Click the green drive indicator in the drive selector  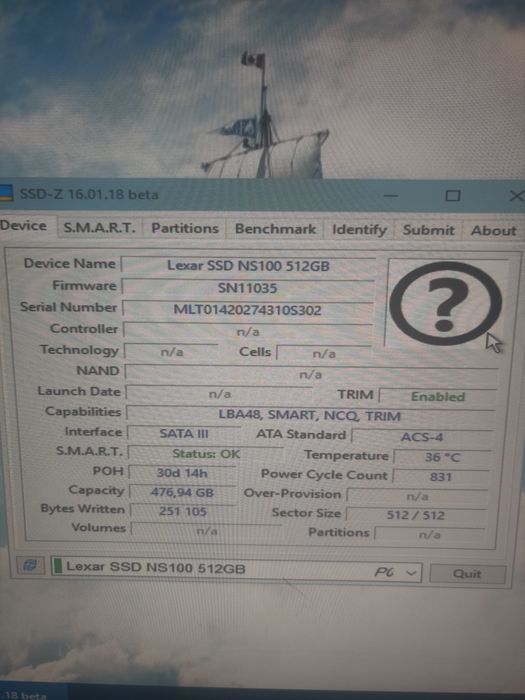[x=58, y=566]
